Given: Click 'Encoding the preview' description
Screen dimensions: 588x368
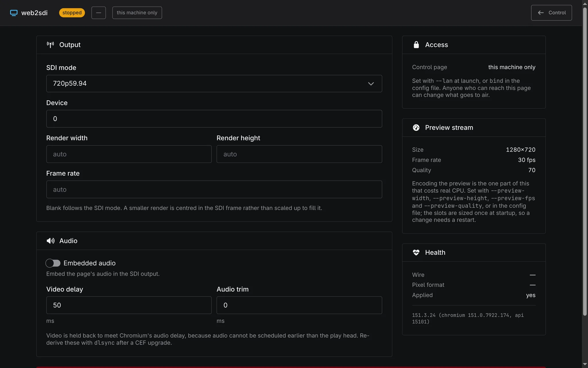Looking at the screenshot, I should click(473, 202).
